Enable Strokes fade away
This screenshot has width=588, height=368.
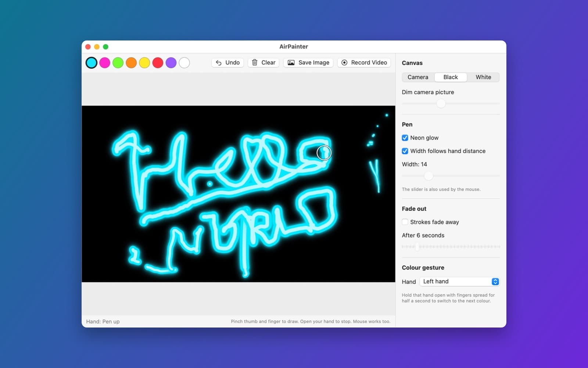(405, 222)
